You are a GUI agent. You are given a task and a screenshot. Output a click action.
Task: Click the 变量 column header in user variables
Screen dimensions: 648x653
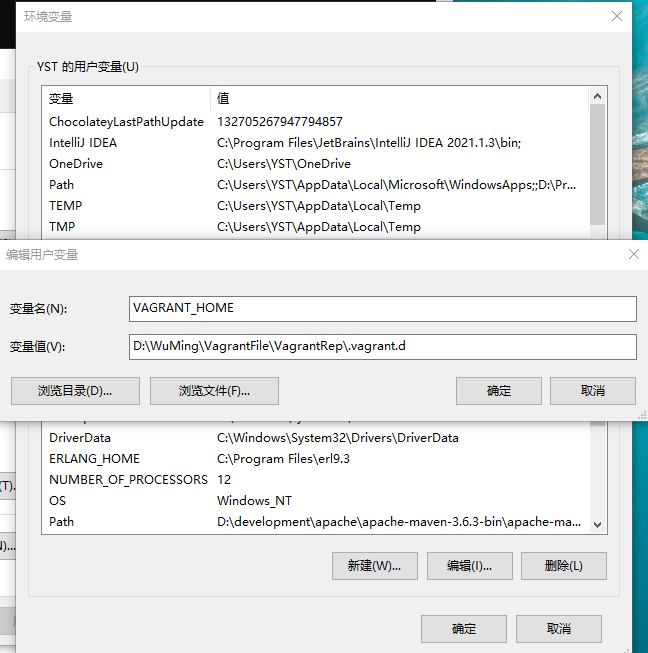pyautogui.click(x=126, y=99)
